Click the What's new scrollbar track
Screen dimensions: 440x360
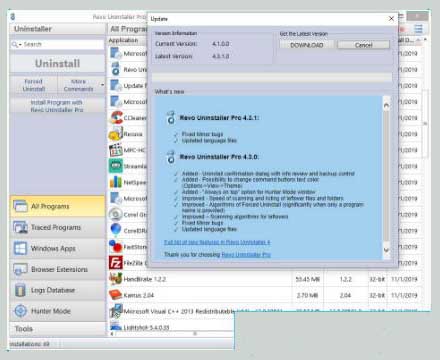[x=386, y=177]
